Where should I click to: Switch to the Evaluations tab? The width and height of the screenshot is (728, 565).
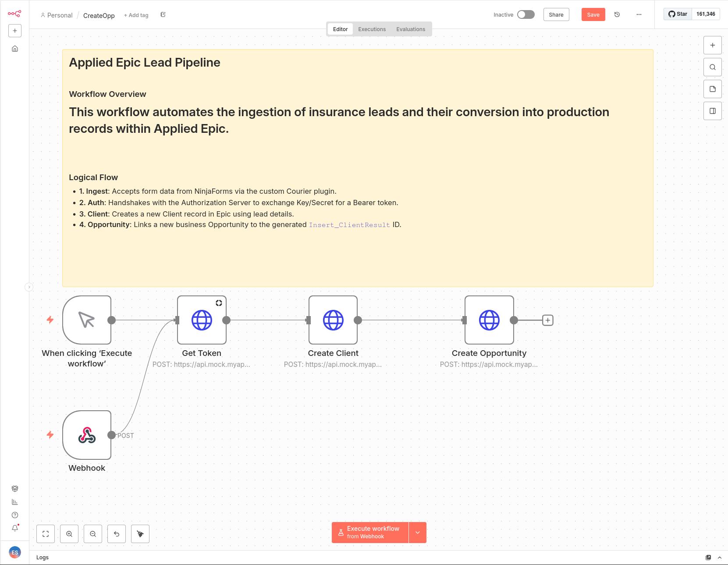pyautogui.click(x=410, y=29)
